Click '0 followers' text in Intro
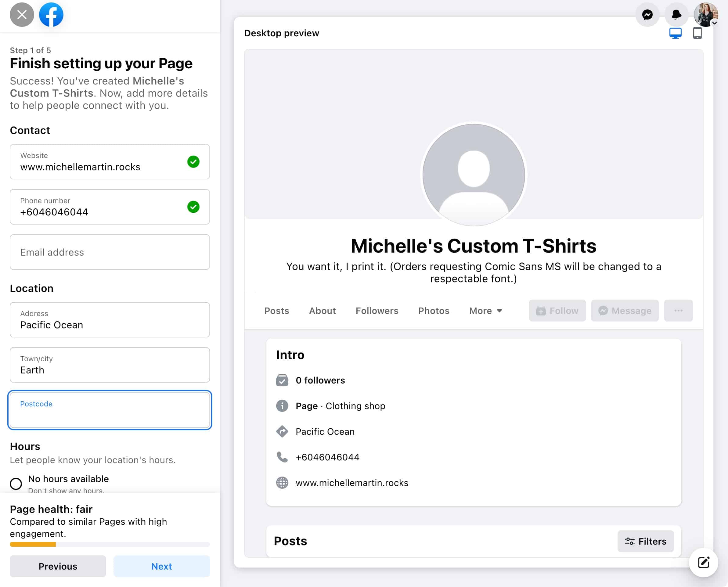This screenshot has width=728, height=587. coord(320,380)
